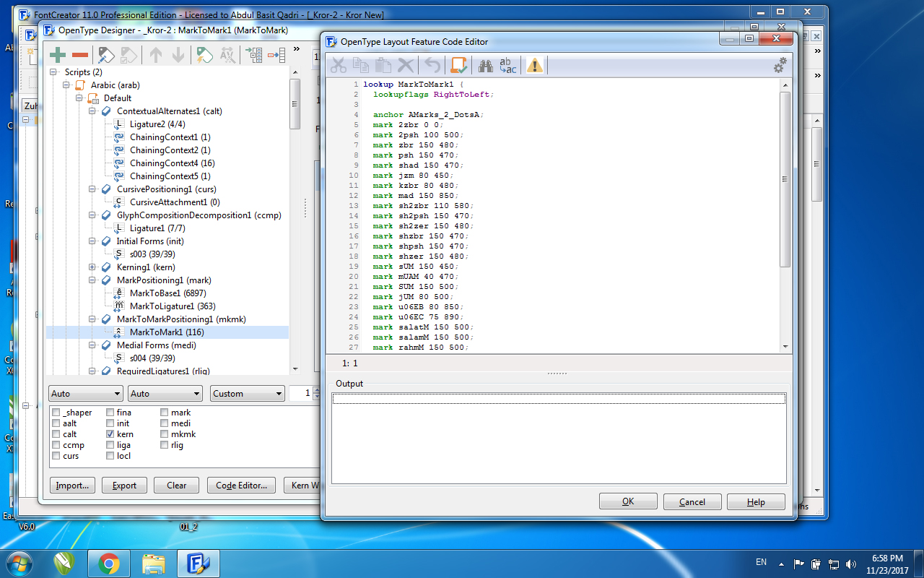Click the yellow warning triangle icon
The image size is (924, 578).
[534, 66]
